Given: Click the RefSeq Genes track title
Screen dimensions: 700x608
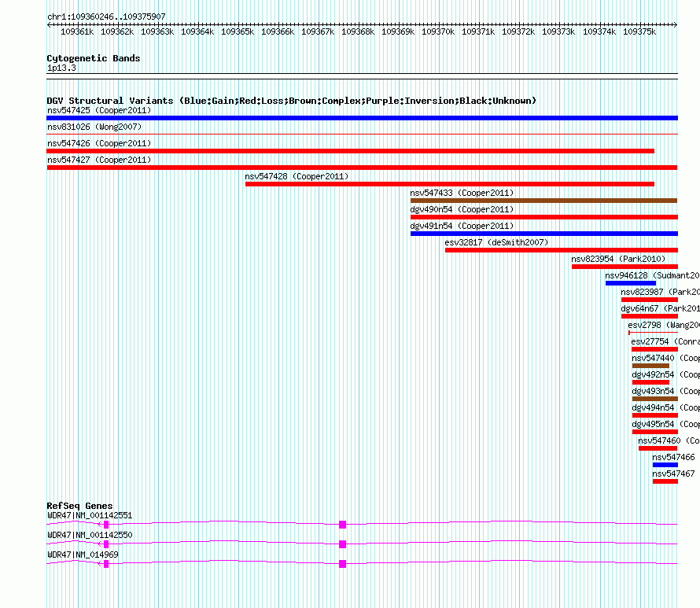Looking at the screenshot, I should pyautogui.click(x=79, y=506).
